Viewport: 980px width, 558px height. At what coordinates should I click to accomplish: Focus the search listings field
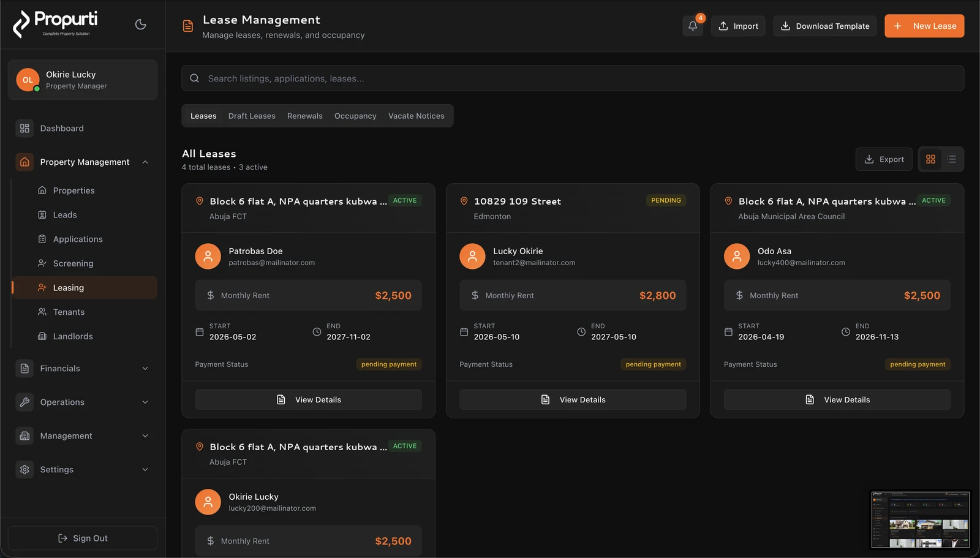coord(573,78)
